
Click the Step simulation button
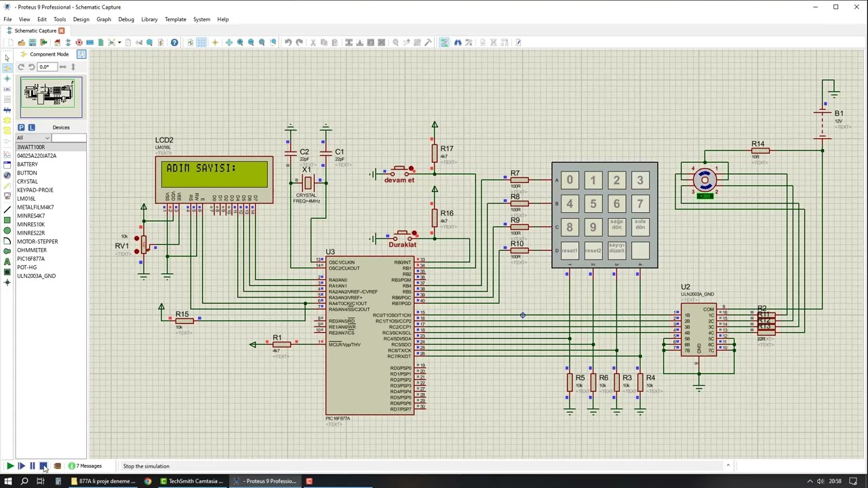(21, 466)
